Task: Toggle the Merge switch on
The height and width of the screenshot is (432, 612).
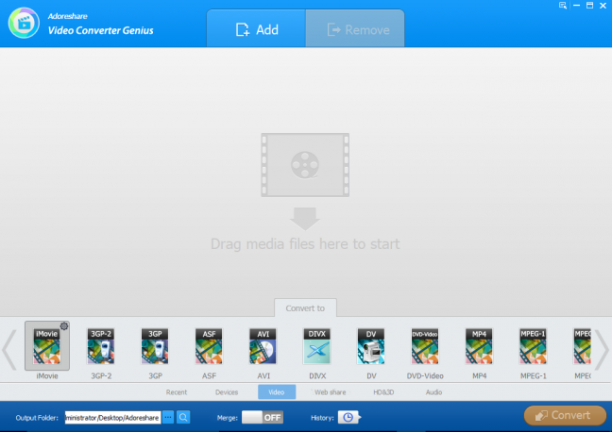Action: click(x=262, y=418)
